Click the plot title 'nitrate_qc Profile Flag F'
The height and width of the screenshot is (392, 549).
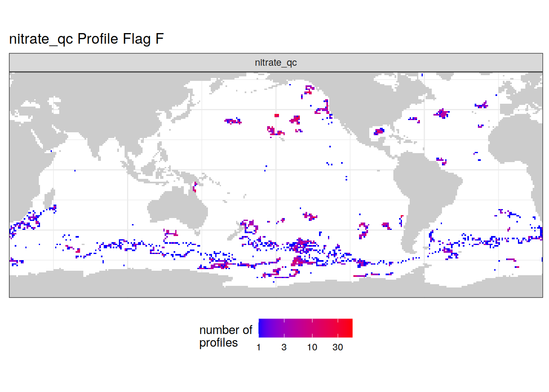tap(86, 39)
